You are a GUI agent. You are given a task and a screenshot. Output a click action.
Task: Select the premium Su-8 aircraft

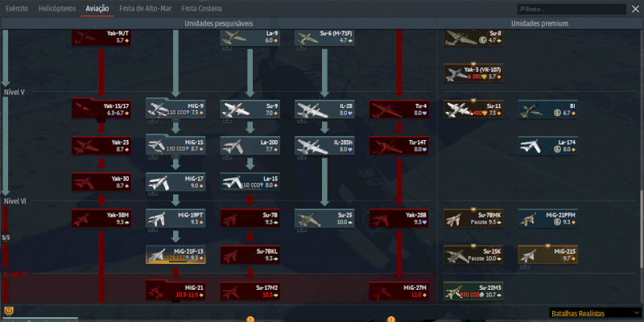(473, 37)
